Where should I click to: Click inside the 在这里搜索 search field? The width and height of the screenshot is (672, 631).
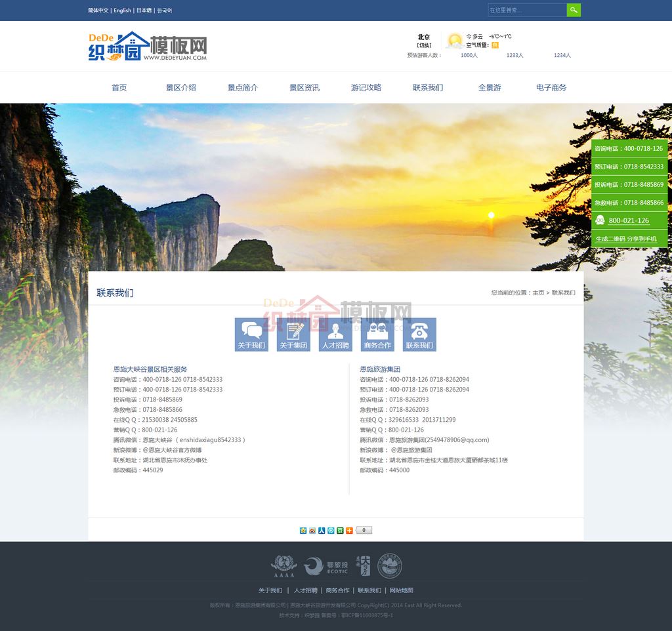tap(526, 10)
